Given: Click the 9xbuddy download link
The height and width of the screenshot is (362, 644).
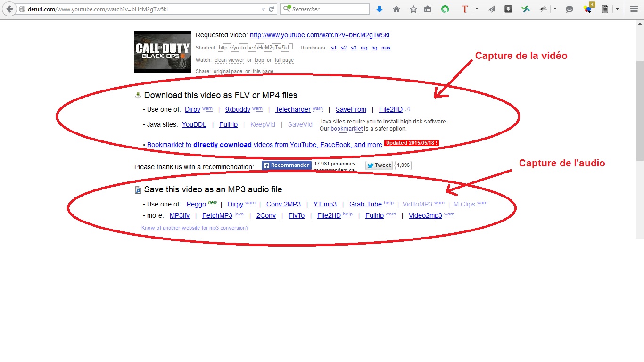Looking at the screenshot, I should (x=238, y=109).
